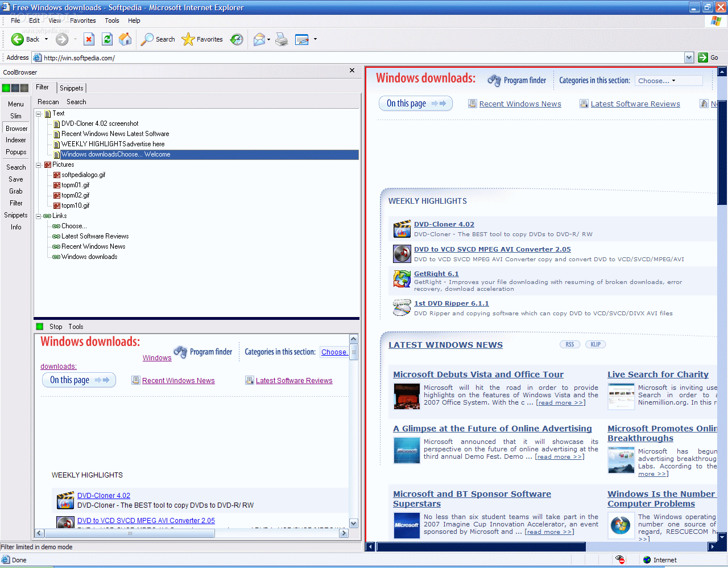Click the web page horizontal scrollbar thumb
Screen dimensions: 728x568
[x=481, y=547]
